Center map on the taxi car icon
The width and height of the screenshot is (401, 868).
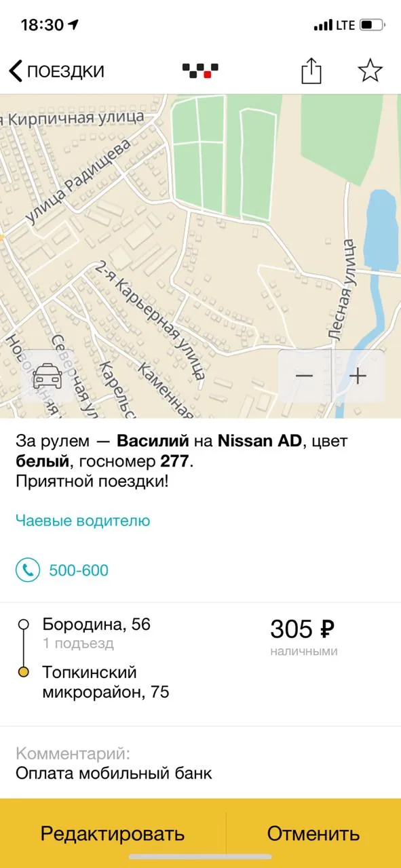pos(46,376)
